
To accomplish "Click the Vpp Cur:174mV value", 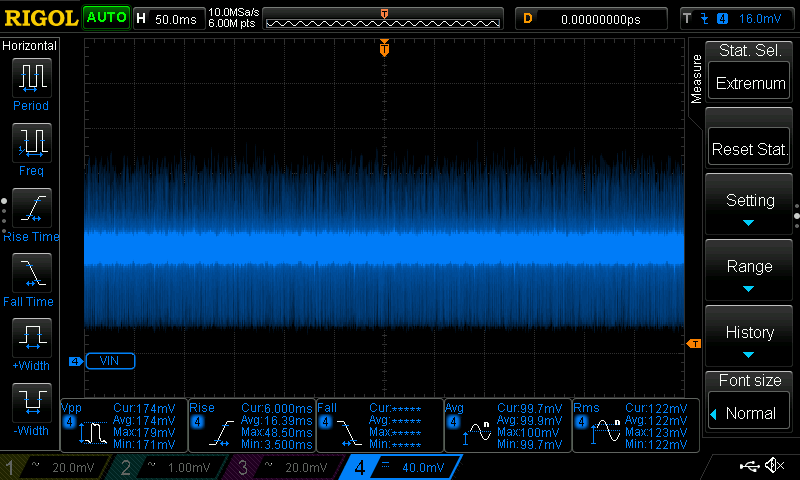I will (144, 409).
